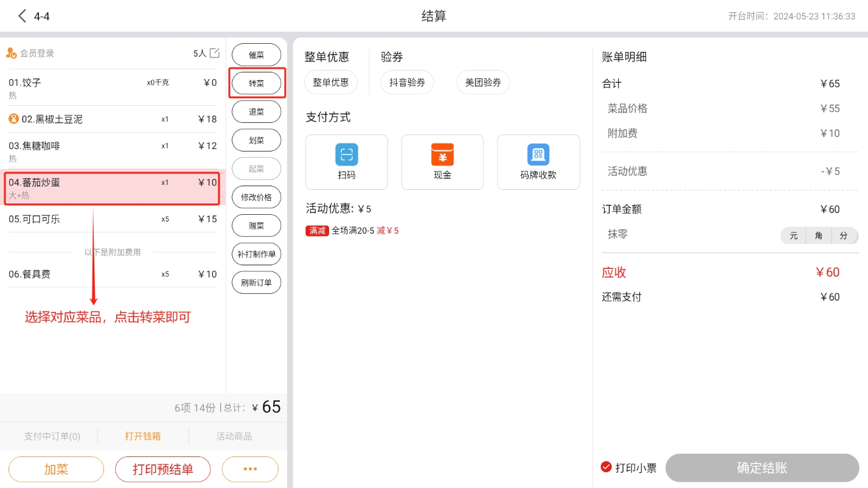This screenshot has width=868, height=488.
Task: Click the medal icon on 黑椒土豆泥
Action: (13, 119)
